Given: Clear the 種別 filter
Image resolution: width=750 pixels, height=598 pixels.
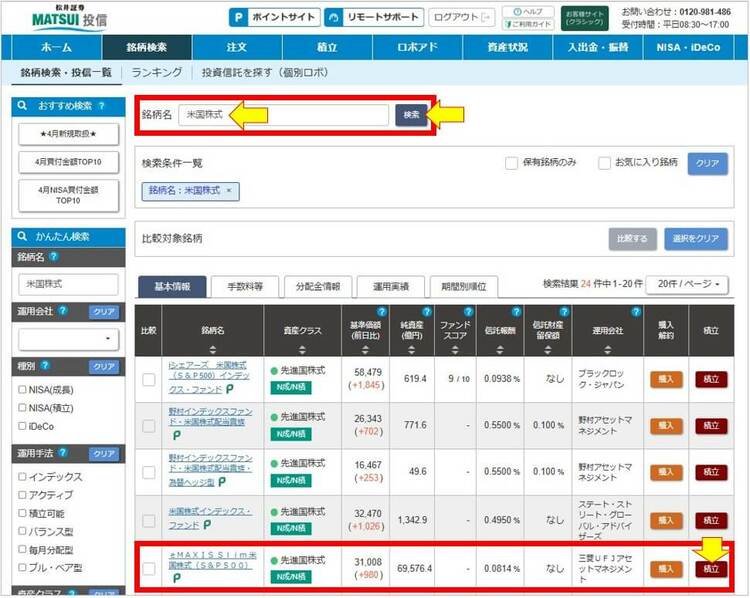Looking at the screenshot, I should pos(104,367).
